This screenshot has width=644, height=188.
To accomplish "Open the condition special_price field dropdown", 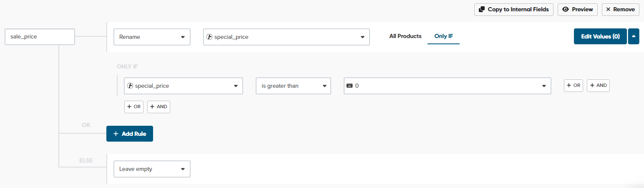I will coord(184,86).
